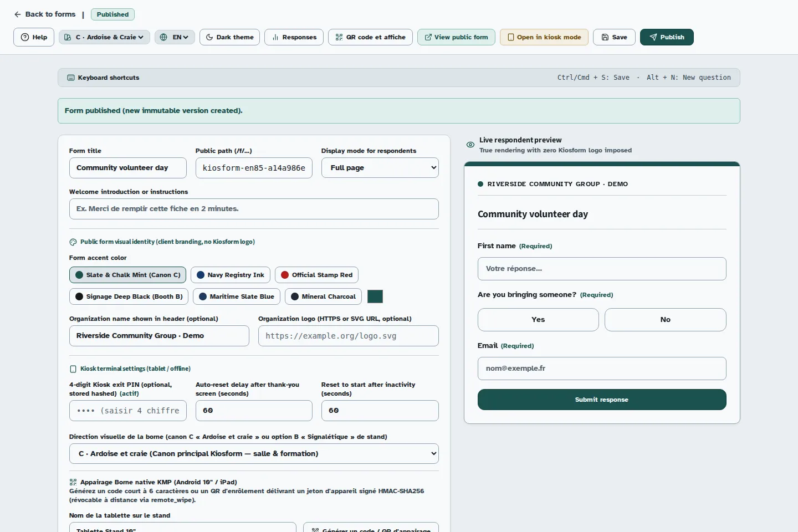Click the View public form external-link icon
The height and width of the screenshot is (532, 798).
pos(428,37)
